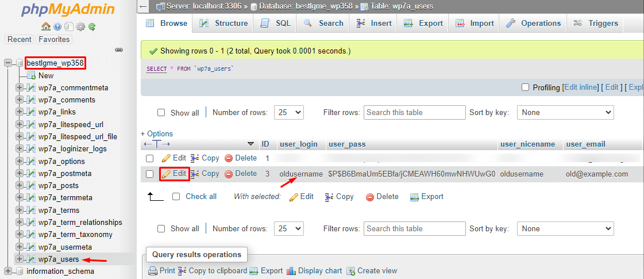Viewport: 644px width, 279px height.
Task: Click the New table icon in tree
Action: pyautogui.click(x=31, y=75)
